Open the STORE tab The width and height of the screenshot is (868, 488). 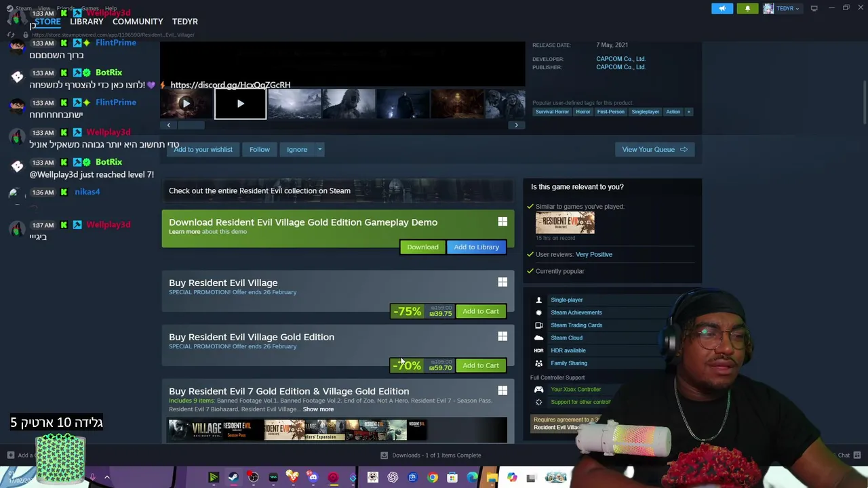coord(47,22)
